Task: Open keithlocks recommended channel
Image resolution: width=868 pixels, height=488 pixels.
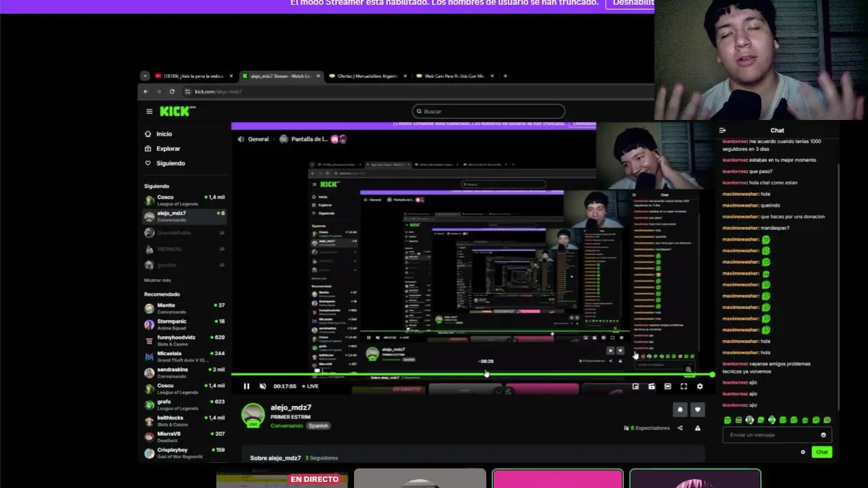Action: click(x=184, y=421)
